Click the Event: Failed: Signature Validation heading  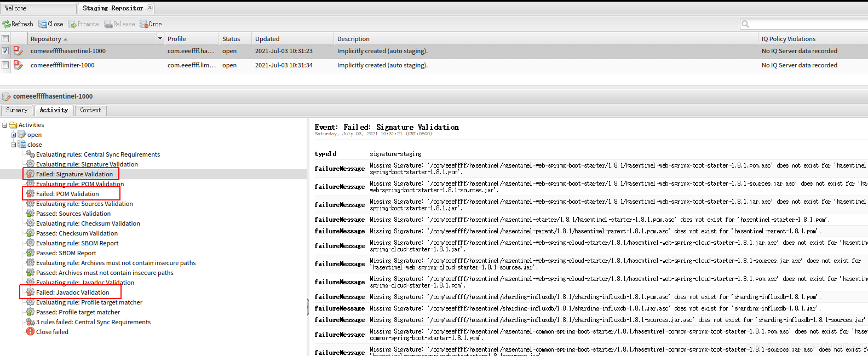pos(387,127)
